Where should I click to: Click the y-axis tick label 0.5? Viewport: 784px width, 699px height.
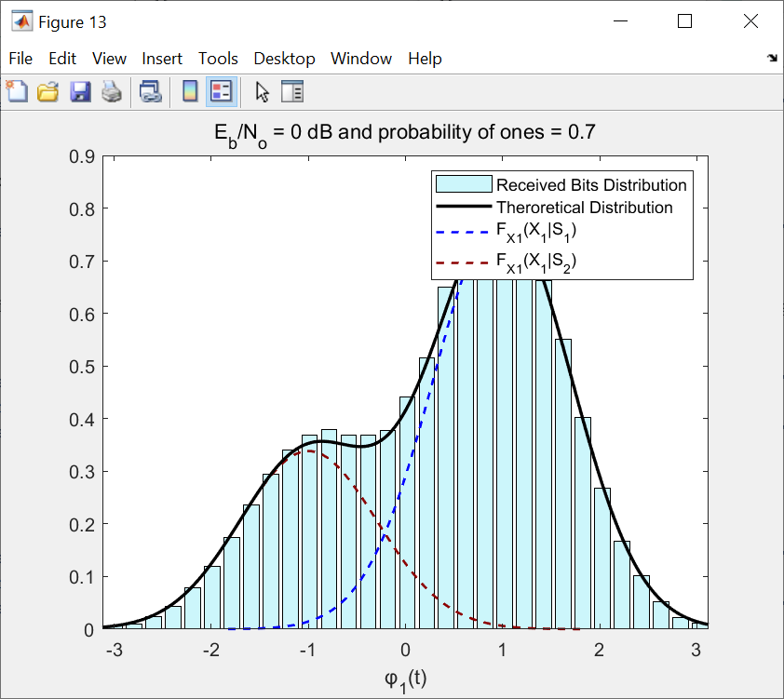82,368
